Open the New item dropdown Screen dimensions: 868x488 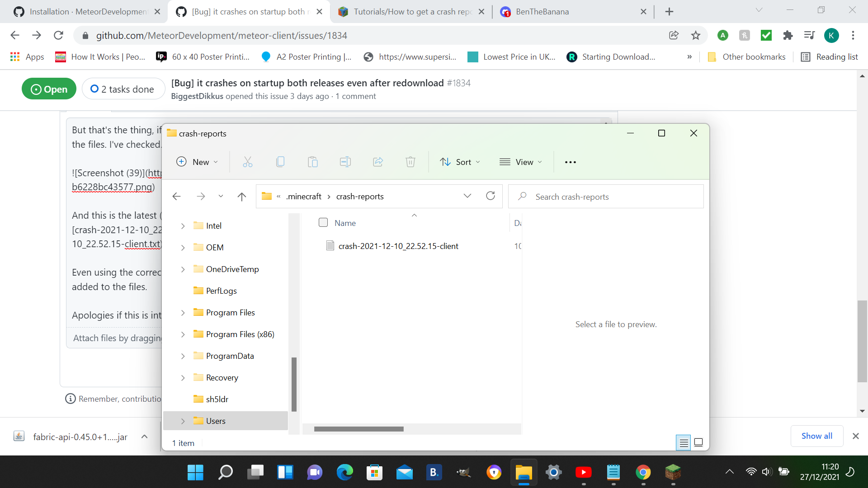pos(197,162)
